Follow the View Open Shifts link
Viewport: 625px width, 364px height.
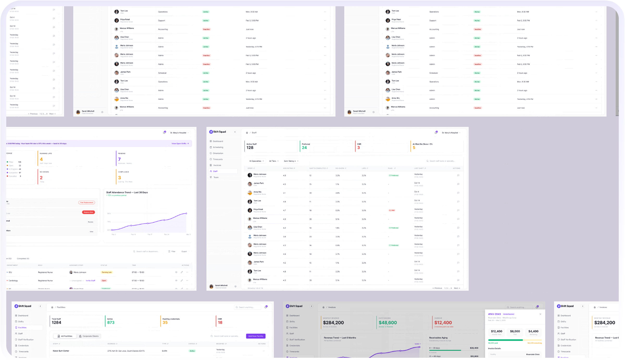180,143
